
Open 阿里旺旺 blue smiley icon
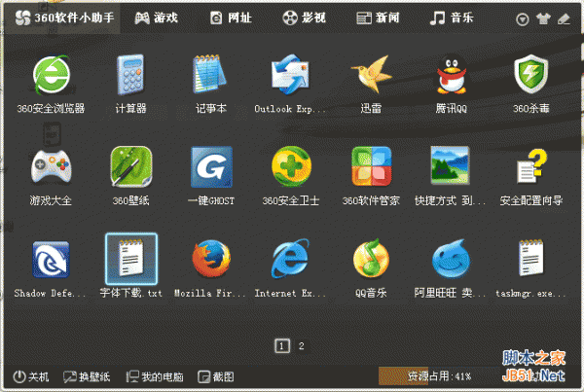[452, 259]
